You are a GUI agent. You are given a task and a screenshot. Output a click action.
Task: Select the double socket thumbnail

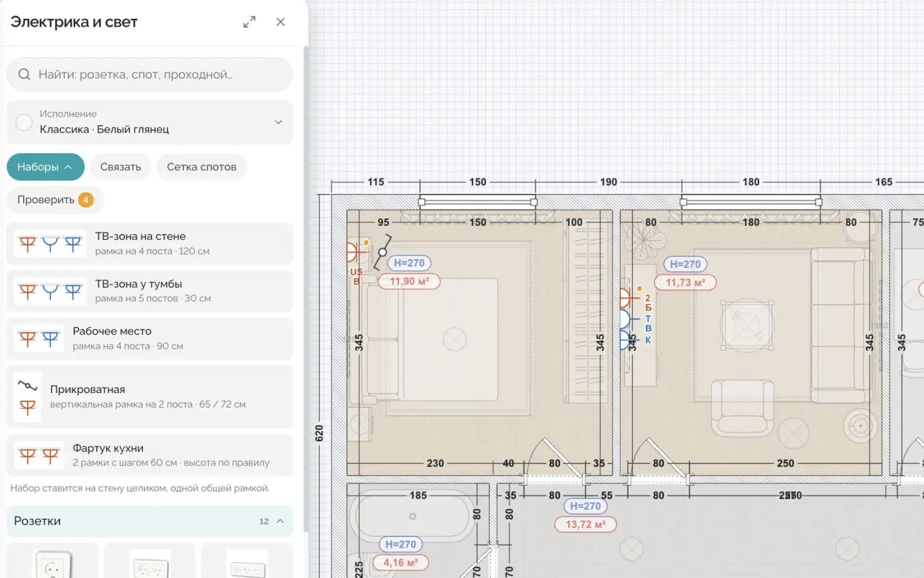pos(150,561)
